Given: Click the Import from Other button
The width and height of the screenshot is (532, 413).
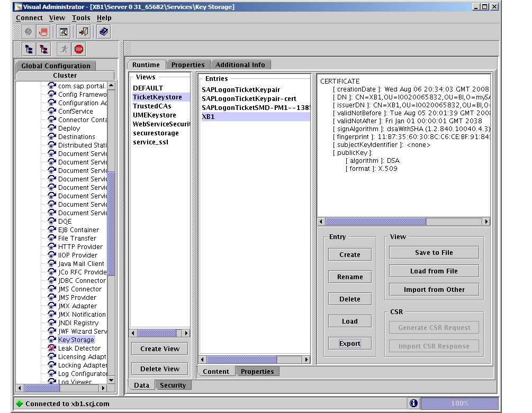Looking at the screenshot, I should tap(434, 289).
